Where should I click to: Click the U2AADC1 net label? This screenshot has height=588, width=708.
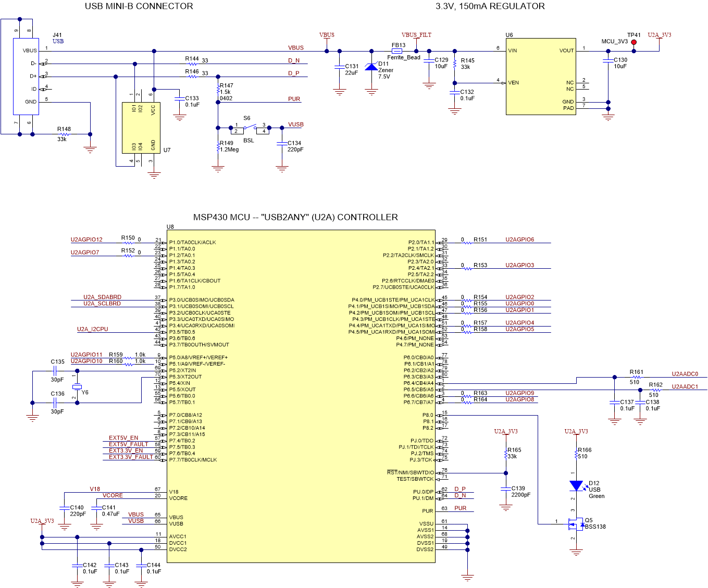point(685,387)
